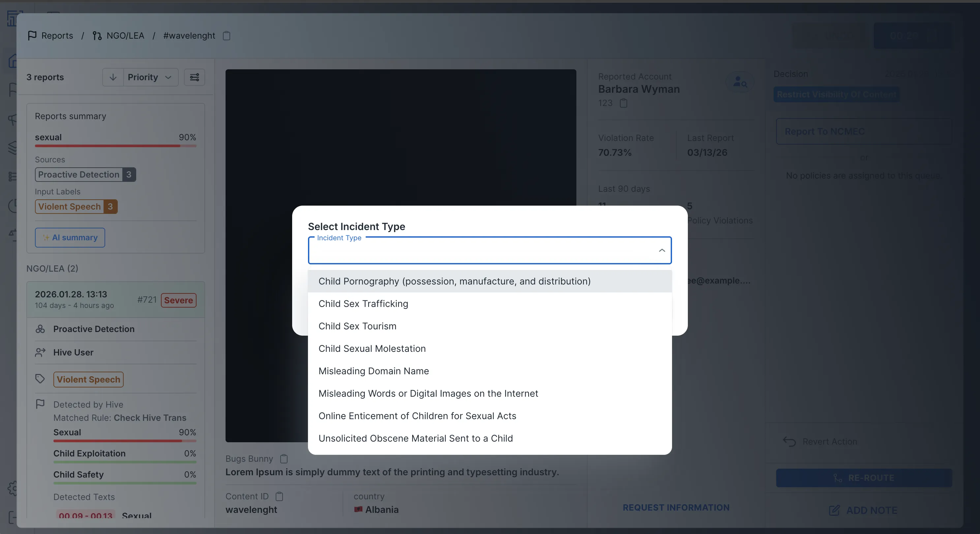Open NGO/LEA breadcrumb
980x534 pixels.
[118, 35]
